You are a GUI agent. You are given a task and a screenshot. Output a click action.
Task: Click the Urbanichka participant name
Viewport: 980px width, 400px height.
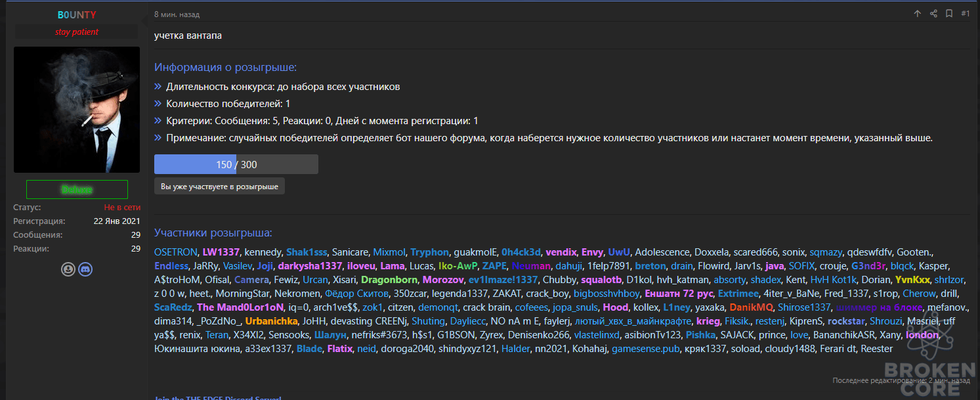point(272,321)
